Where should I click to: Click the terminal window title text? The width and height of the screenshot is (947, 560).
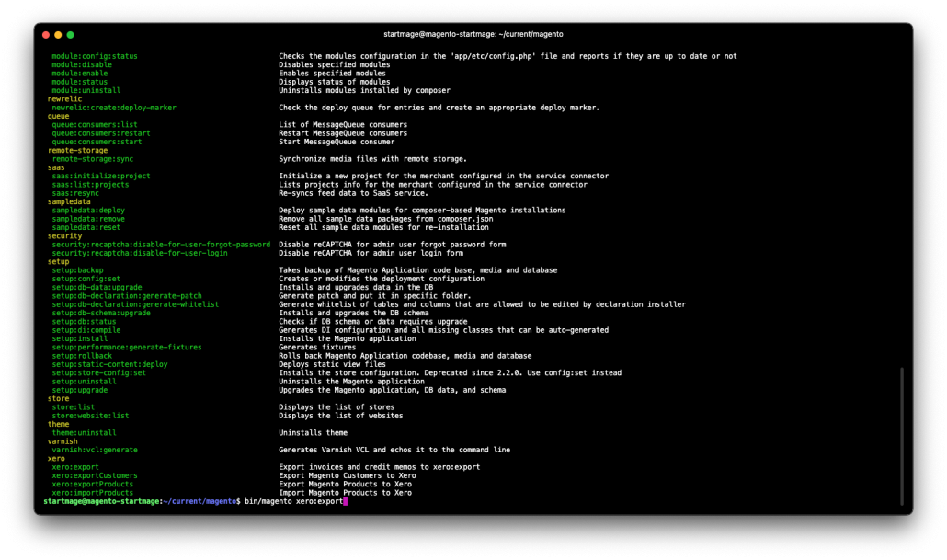coord(473,34)
